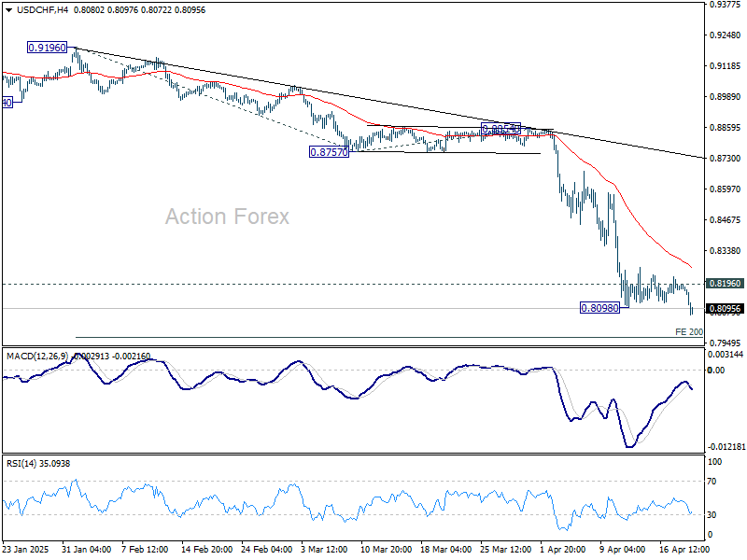Click the 23 Jan 2025 date label
Viewport: 747px width, 560px height.
click(x=26, y=550)
